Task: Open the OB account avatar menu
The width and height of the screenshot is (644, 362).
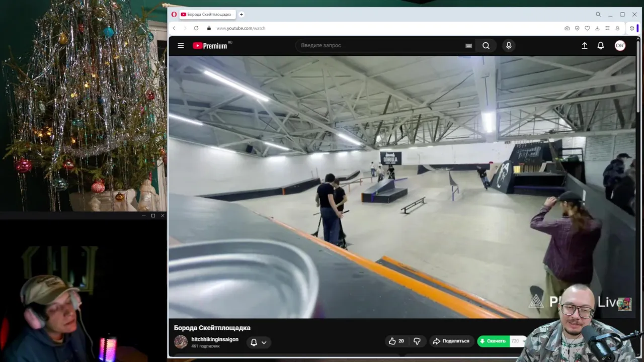Action: tap(620, 45)
